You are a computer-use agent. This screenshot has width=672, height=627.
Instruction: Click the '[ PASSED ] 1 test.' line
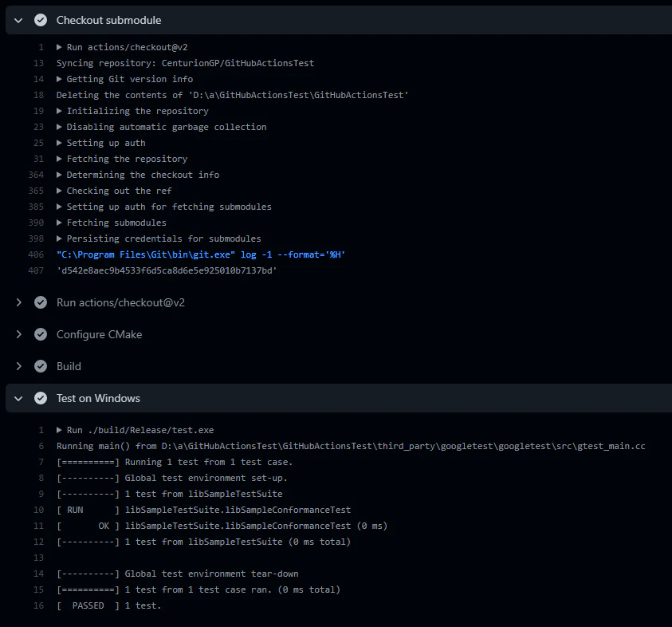tap(109, 605)
